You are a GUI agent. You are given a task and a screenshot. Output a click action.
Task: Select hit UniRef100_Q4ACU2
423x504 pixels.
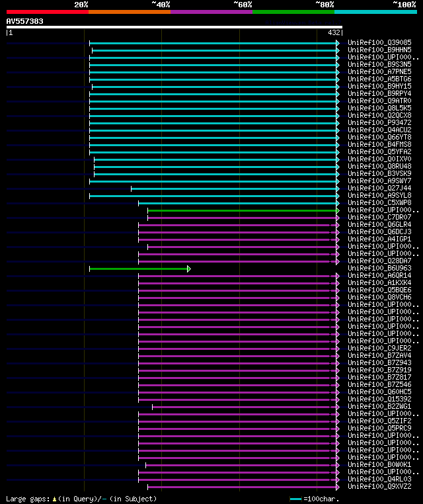(379, 130)
